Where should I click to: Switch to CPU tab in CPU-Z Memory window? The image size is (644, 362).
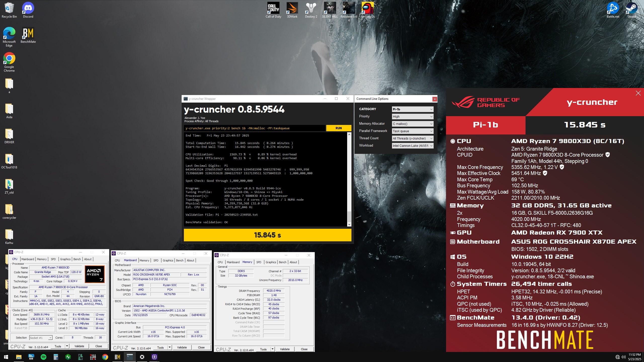pos(220,262)
